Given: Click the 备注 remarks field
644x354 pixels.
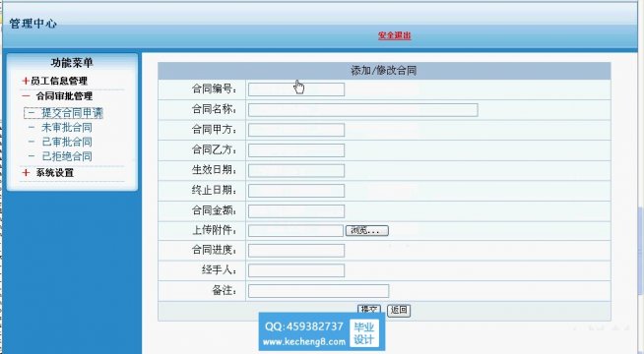Looking at the screenshot, I should pos(318,291).
